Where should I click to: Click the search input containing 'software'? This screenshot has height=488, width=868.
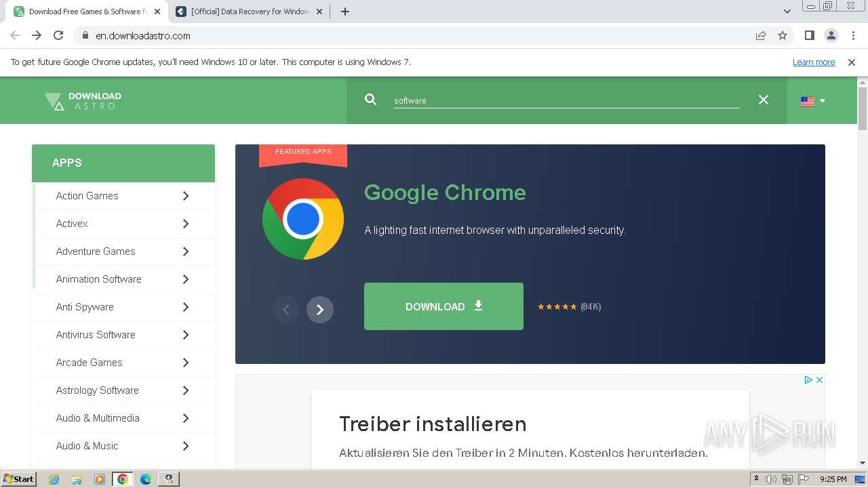pos(566,100)
